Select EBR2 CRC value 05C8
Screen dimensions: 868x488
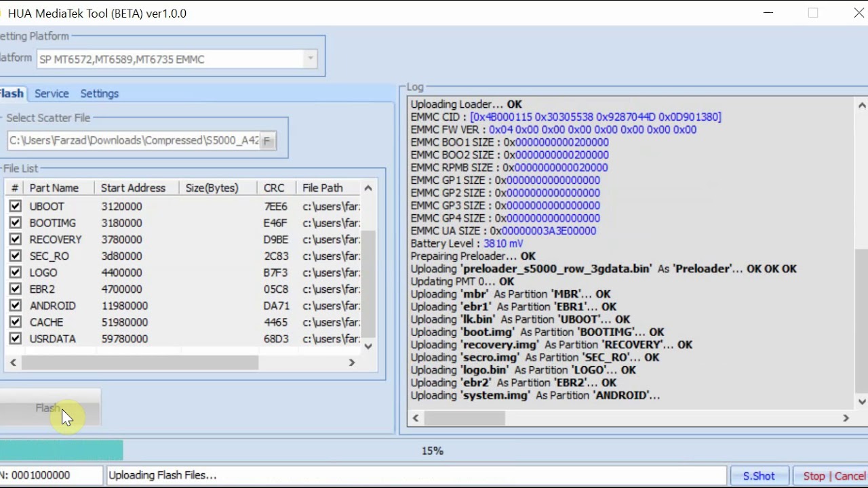276,289
